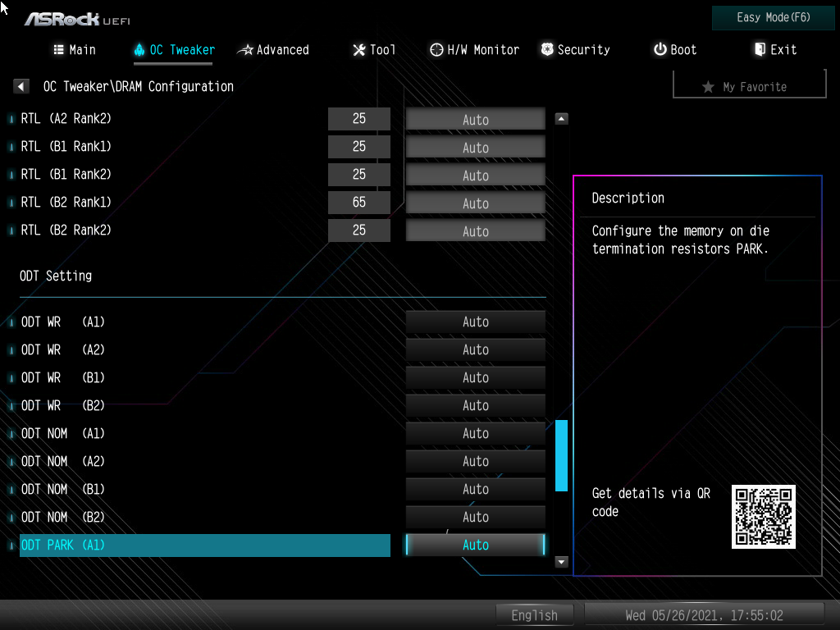Edit the RTL (B2 Rank1) value of 65

click(x=358, y=202)
